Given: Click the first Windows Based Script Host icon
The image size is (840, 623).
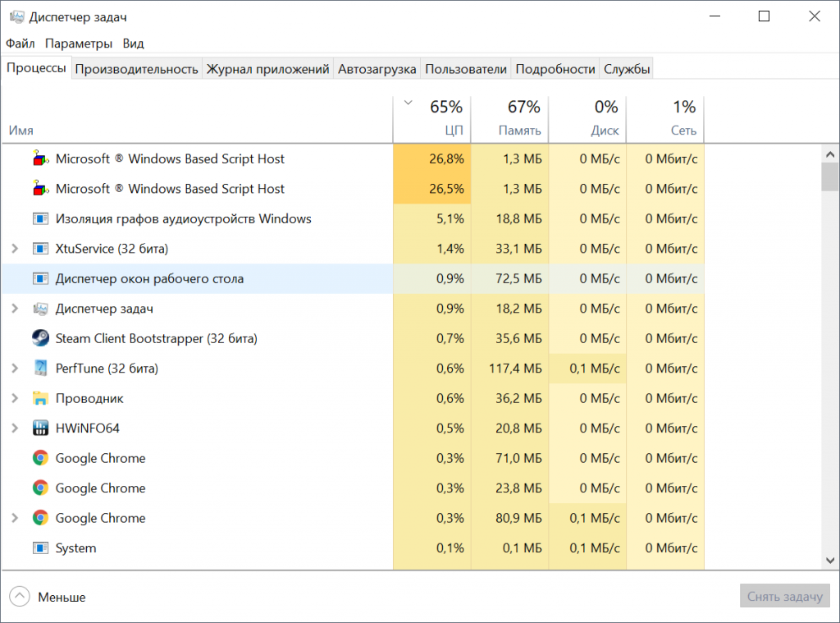Looking at the screenshot, I should pyautogui.click(x=40, y=158).
